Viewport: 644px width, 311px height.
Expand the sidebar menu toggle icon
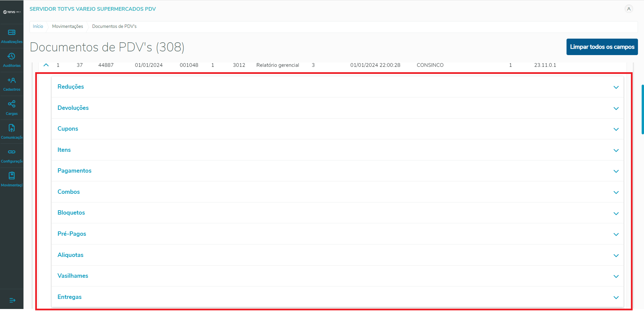(x=12, y=300)
